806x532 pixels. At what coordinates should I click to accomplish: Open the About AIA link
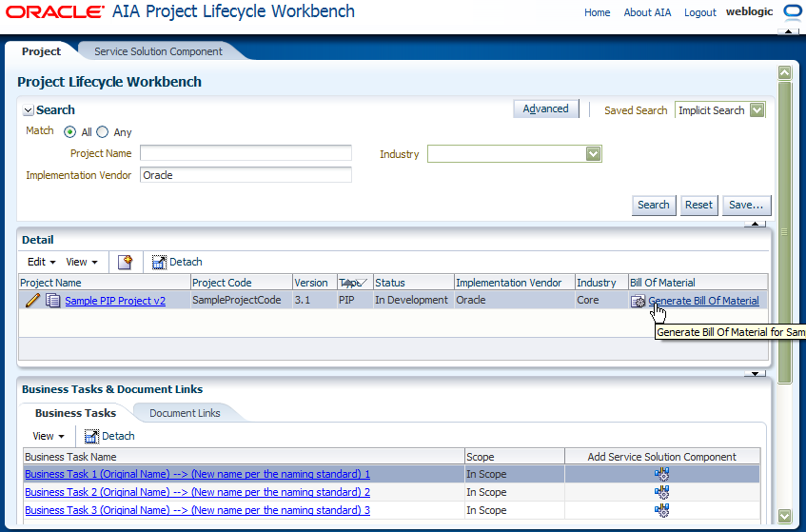click(647, 12)
